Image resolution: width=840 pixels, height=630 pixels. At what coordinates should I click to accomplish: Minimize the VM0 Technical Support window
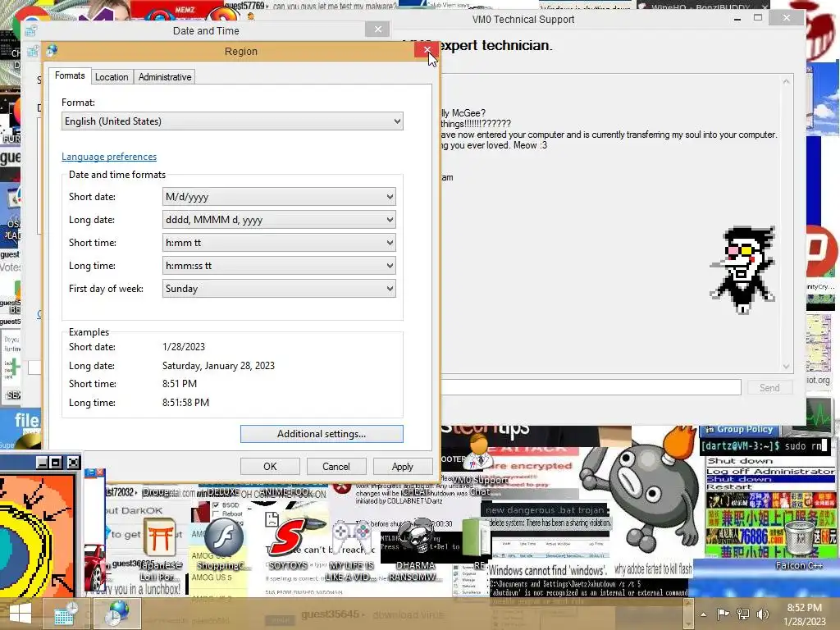[737, 18]
